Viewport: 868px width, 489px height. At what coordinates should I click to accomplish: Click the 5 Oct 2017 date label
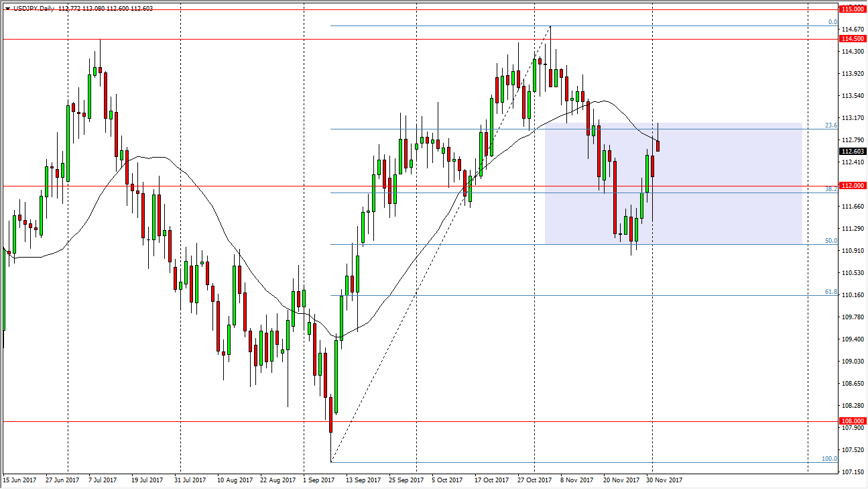(x=447, y=480)
